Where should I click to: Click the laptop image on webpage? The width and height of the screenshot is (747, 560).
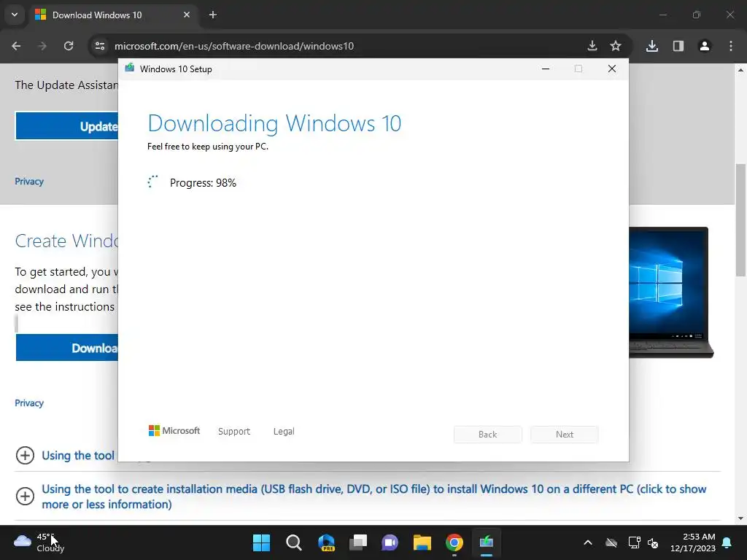[671, 292]
